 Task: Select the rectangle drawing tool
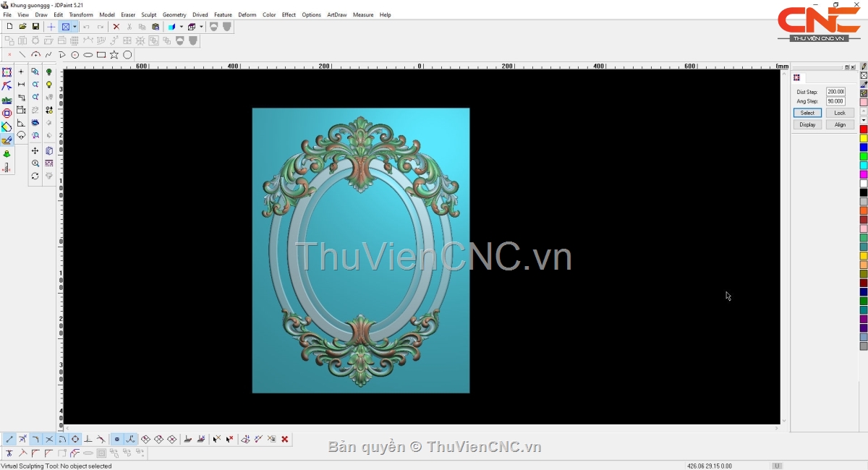(x=101, y=55)
